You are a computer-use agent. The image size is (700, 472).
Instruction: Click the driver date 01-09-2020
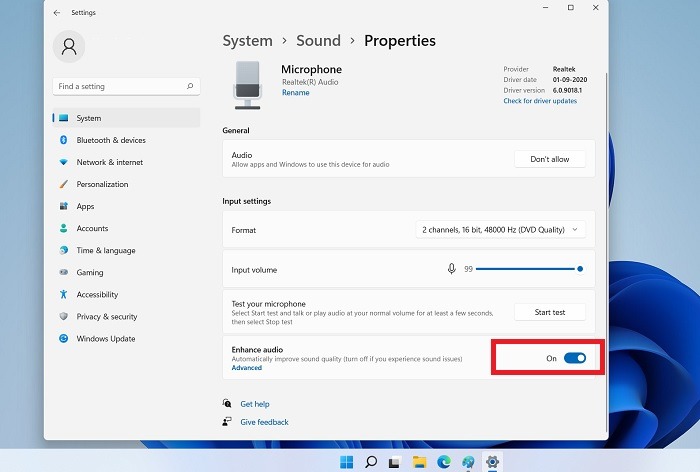click(570, 79)
